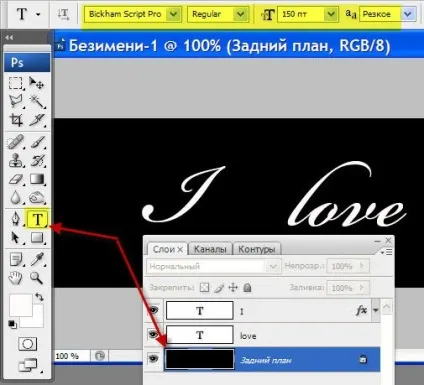
Task: Select the highlighted Type tool
Action: (x=38, y=219)
